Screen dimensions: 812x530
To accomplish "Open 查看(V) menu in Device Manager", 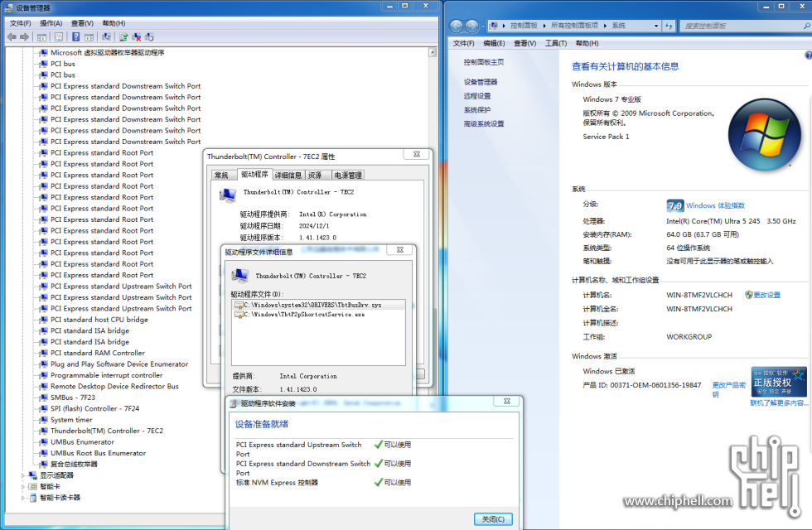I will pyautogui.click(x=82, y=23).
